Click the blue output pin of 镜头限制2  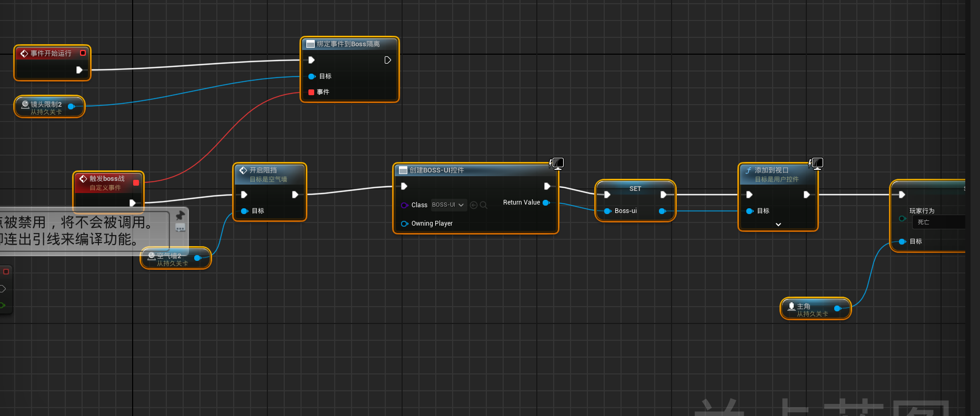pyautogui.click(x=72, y=107)
